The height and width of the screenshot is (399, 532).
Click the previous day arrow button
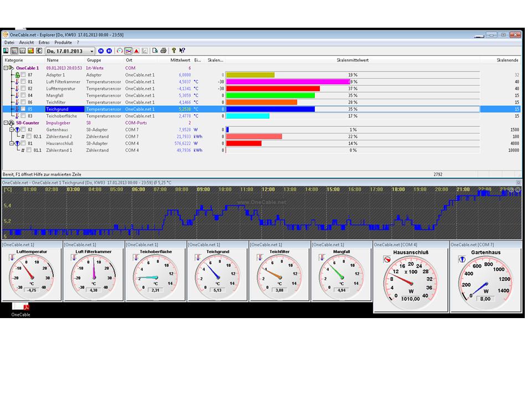point(101,51)
